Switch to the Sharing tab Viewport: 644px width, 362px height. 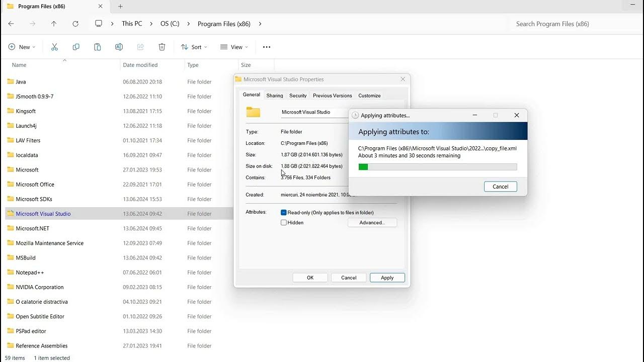click(x=275, y=96)
